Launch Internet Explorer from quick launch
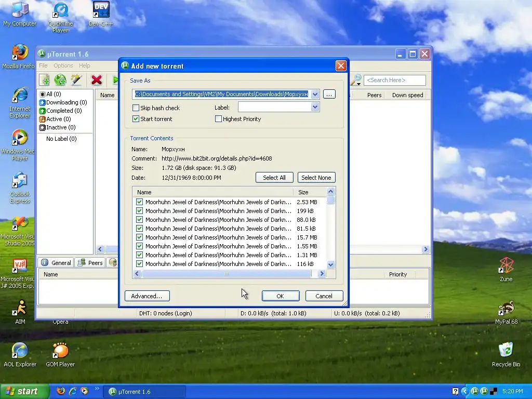This screenshot has height=399, width=532. coord(73,391)
